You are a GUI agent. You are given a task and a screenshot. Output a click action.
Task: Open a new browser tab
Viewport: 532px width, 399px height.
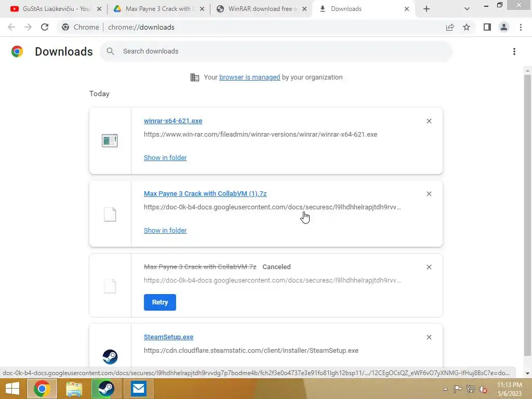427,9
